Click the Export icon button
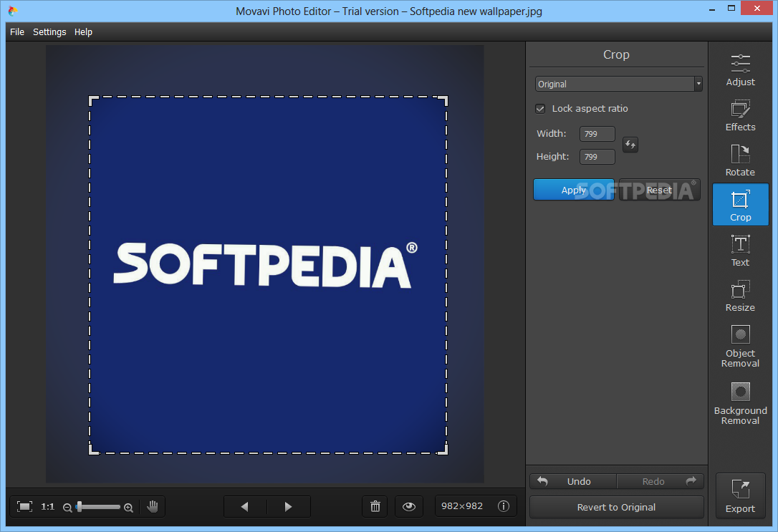This screenshot has height=532, width=778. click(x=740, y=495)
